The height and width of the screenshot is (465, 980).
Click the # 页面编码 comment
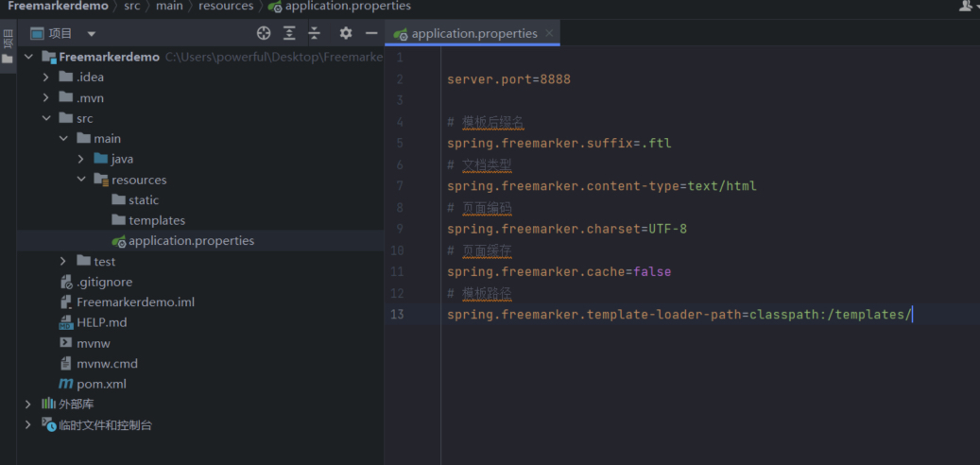pyautogui.click(x=479, y=208)
